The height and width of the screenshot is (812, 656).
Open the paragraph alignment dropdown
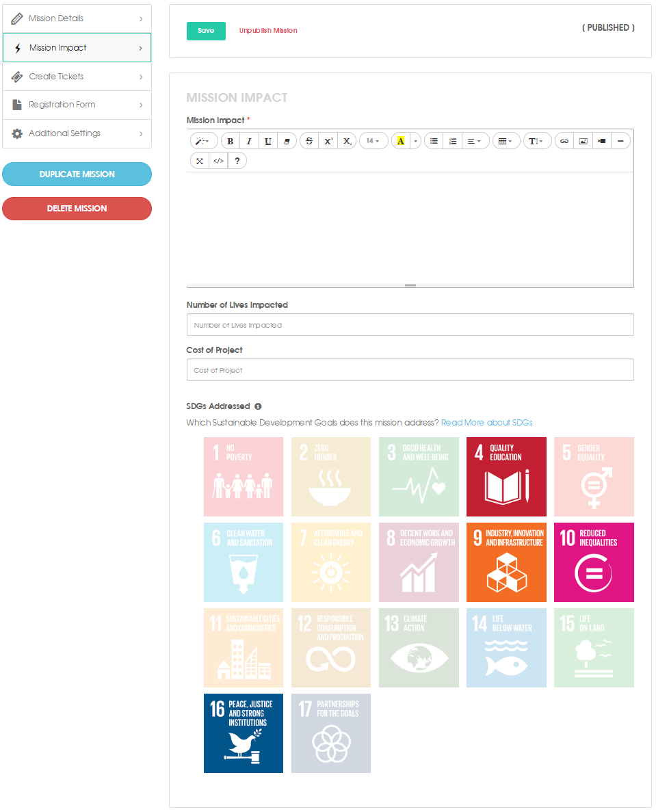tap(475, 141)
